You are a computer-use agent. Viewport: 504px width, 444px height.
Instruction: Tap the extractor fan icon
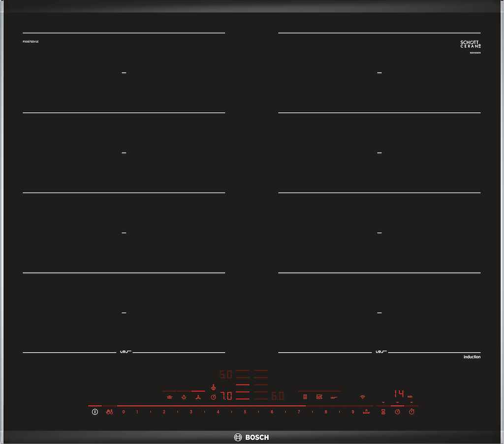pos(197,397)
